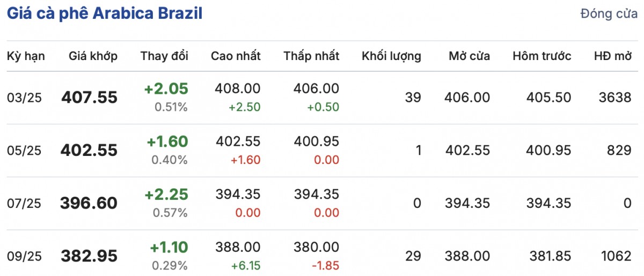Select the 'Mở cửa' column header

click(x=469, y=56)
